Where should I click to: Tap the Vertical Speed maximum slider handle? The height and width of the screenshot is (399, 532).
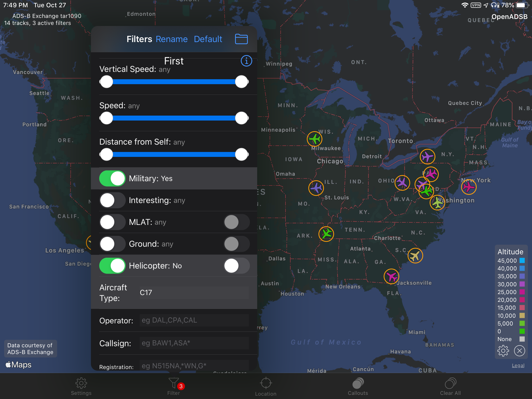242,82
